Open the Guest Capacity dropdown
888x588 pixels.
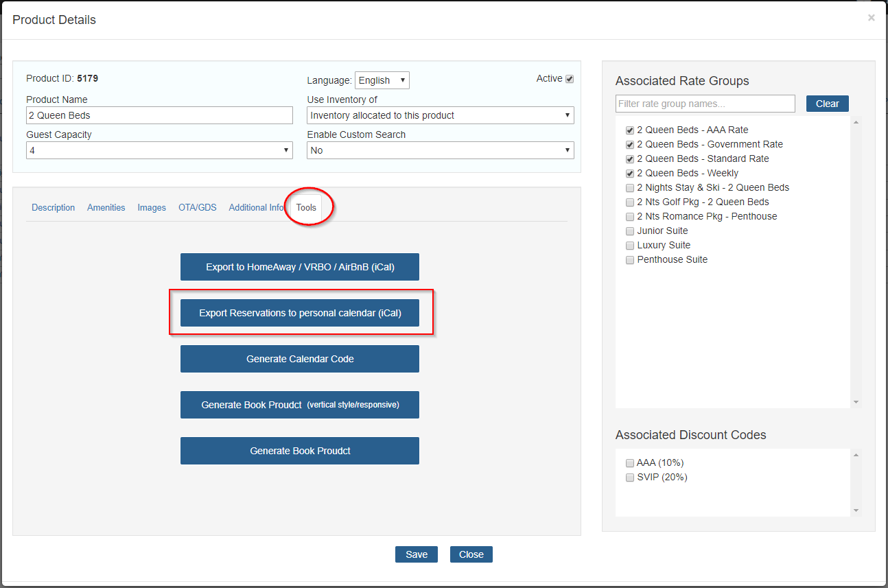(x=159, y=150)
